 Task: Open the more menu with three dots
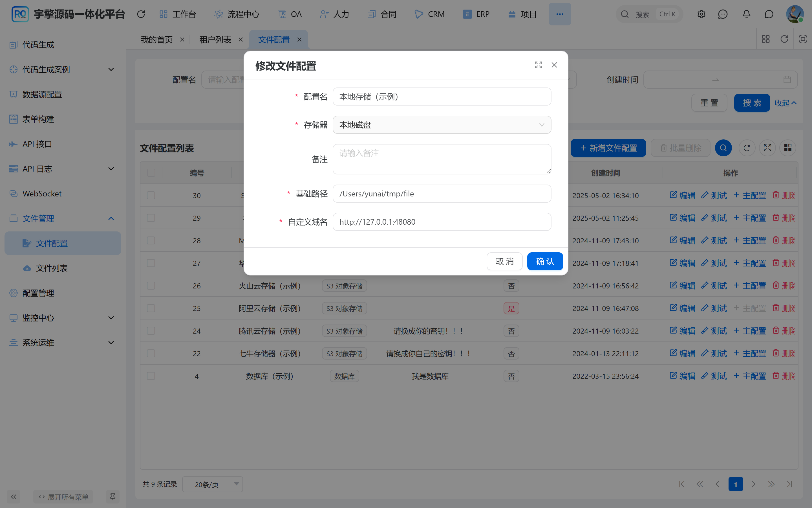tap(560, 14)
